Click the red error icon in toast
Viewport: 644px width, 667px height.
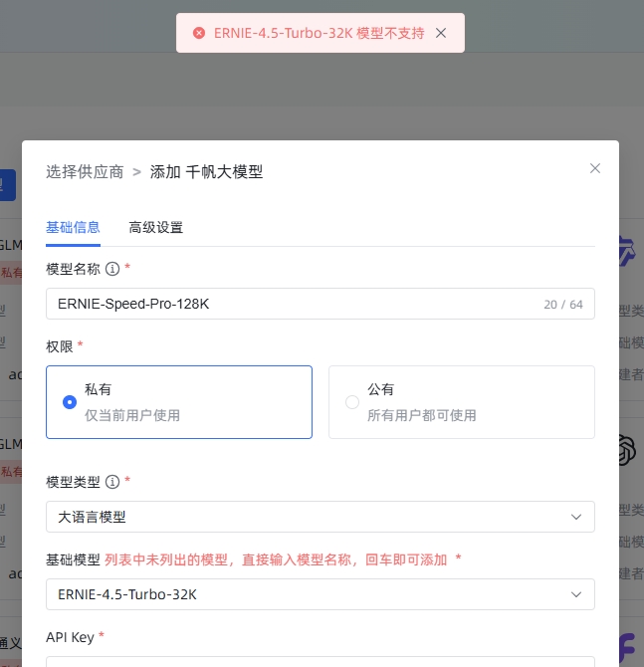click(x=199, y=33)
